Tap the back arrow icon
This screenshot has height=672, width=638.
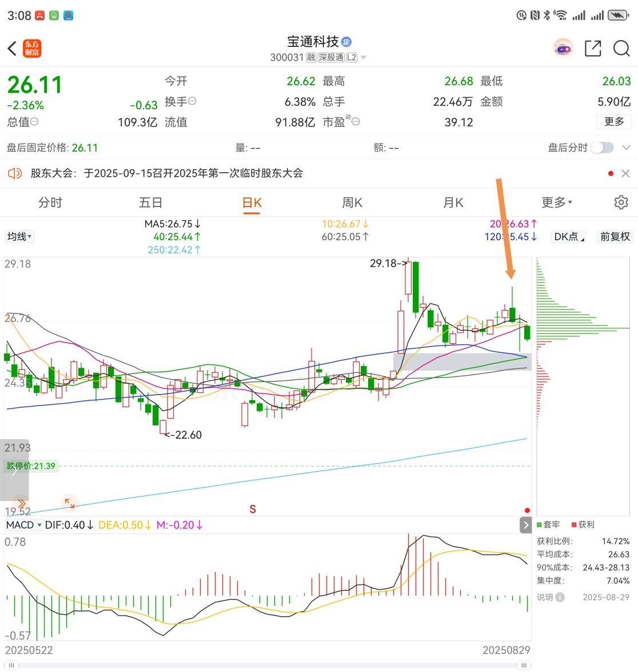(x=12, y=49)
